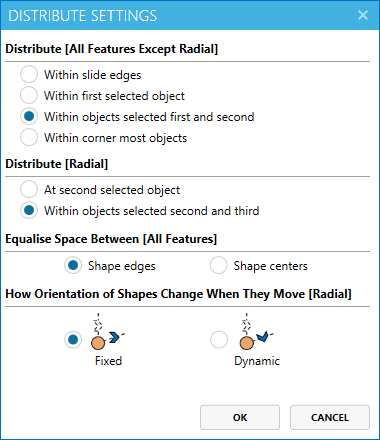Click the DISTRIBUTE SETTINGS title bar text

point(82,16)
